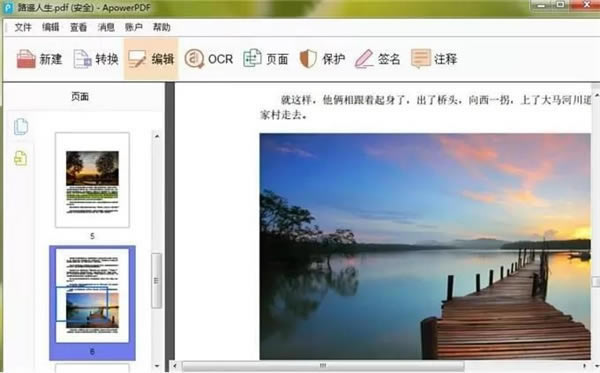600x373 pixels.
Task: Maximize the ApowerPDF window
Action: pyautogui.click(x=560, y=5)
